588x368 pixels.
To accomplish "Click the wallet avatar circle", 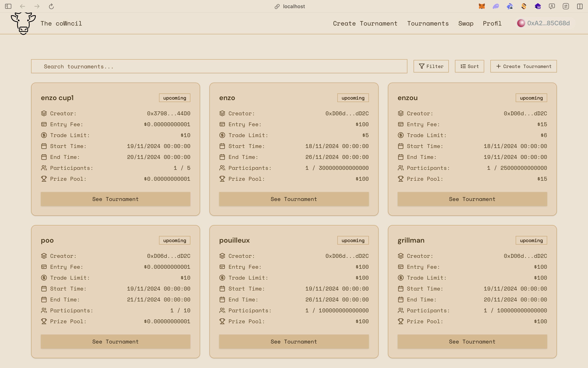I will tap(521, 23).
